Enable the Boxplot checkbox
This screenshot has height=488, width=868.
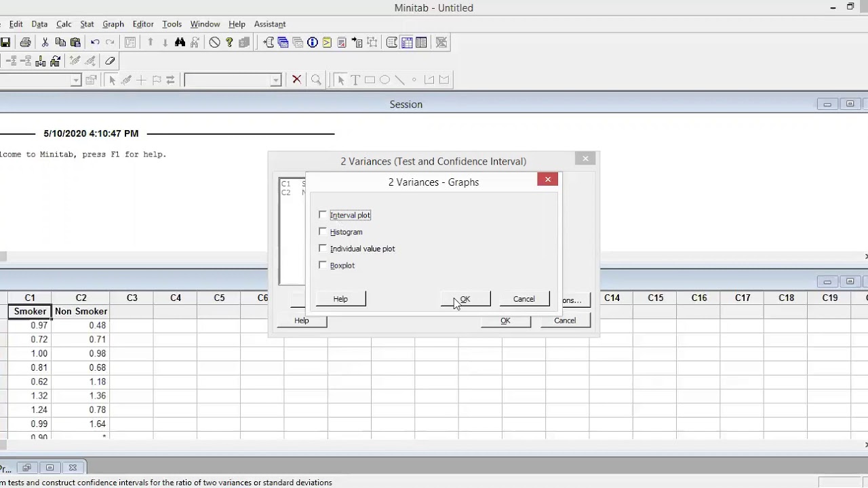(323, 266)
